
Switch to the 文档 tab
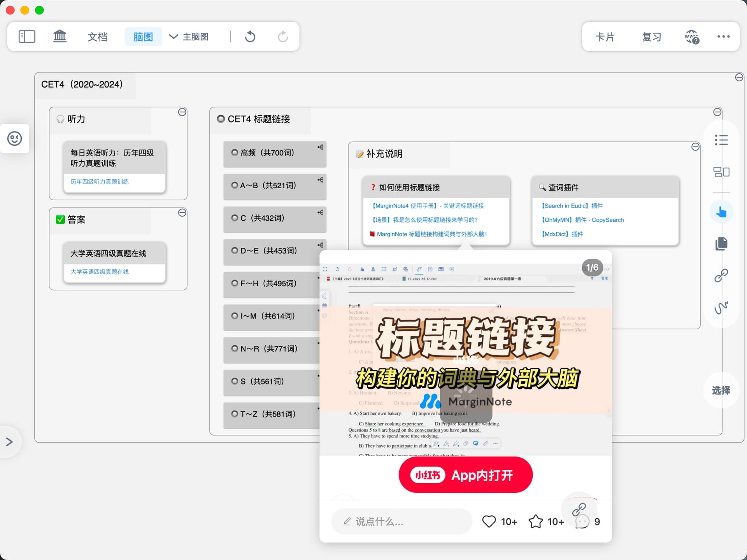click(97, 37)
